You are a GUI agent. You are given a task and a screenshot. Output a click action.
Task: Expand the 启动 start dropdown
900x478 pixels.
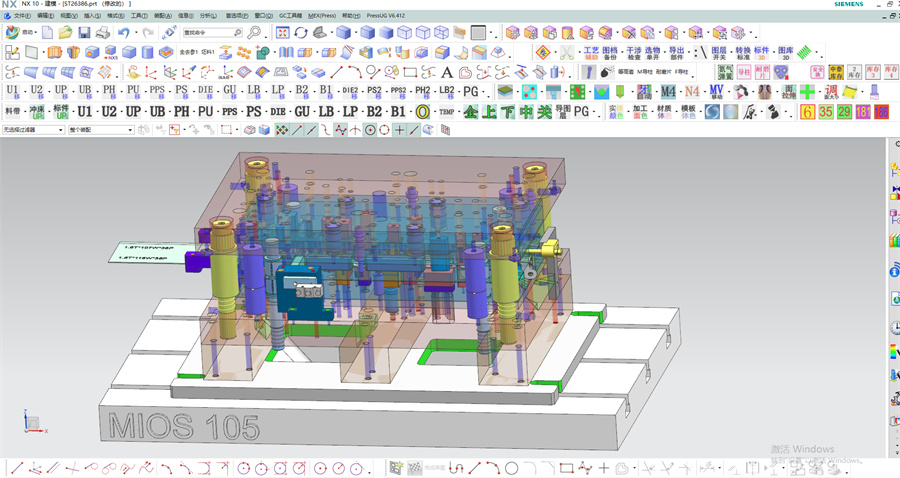click(x=36, y=33)
